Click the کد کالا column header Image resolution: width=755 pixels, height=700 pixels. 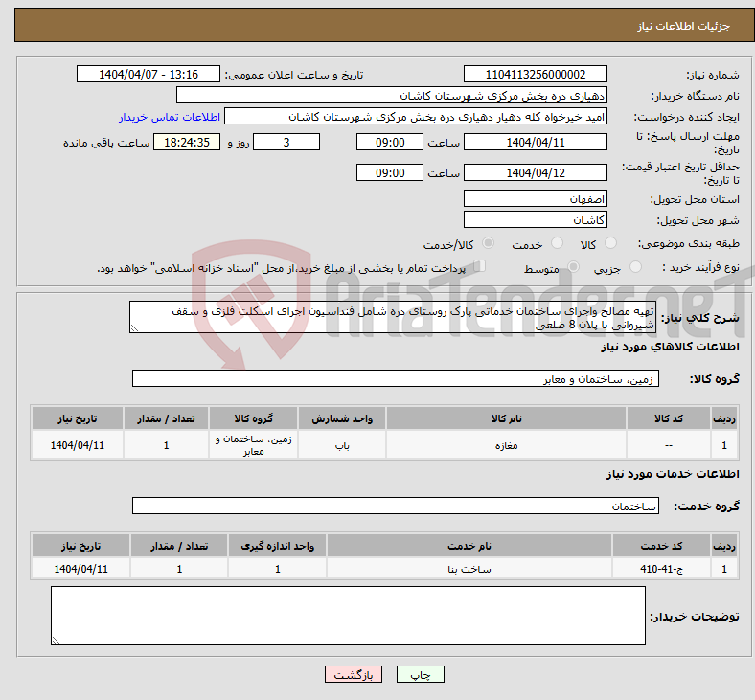(669, 418)
